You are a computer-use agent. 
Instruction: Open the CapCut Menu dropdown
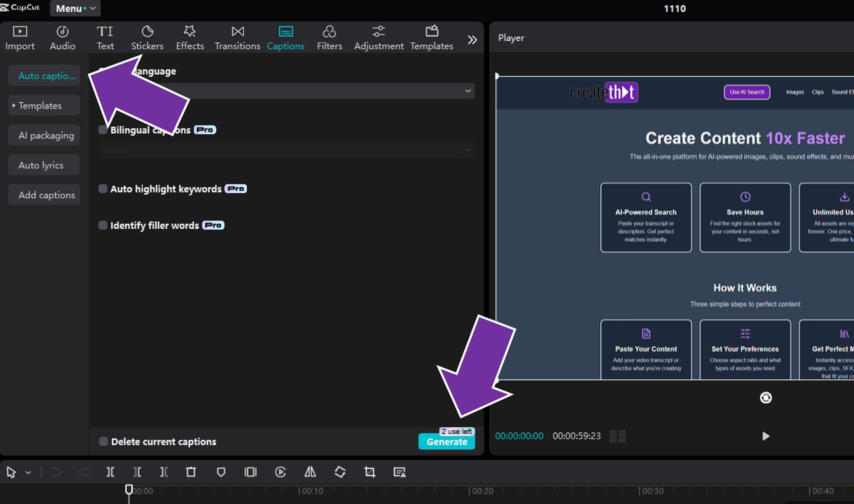tap(75, 8)
